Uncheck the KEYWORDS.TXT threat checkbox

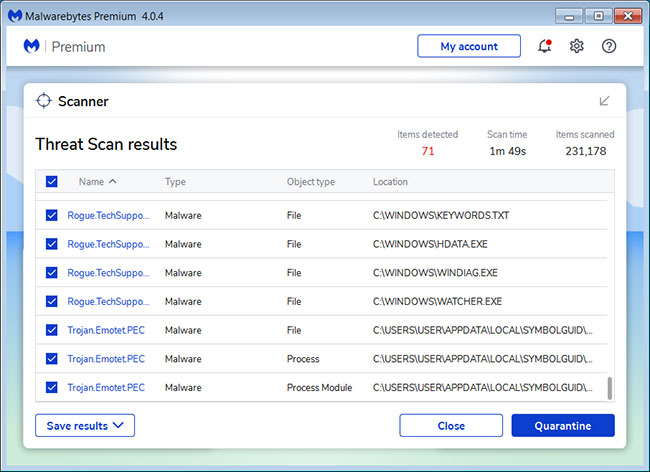coord(51,215)
